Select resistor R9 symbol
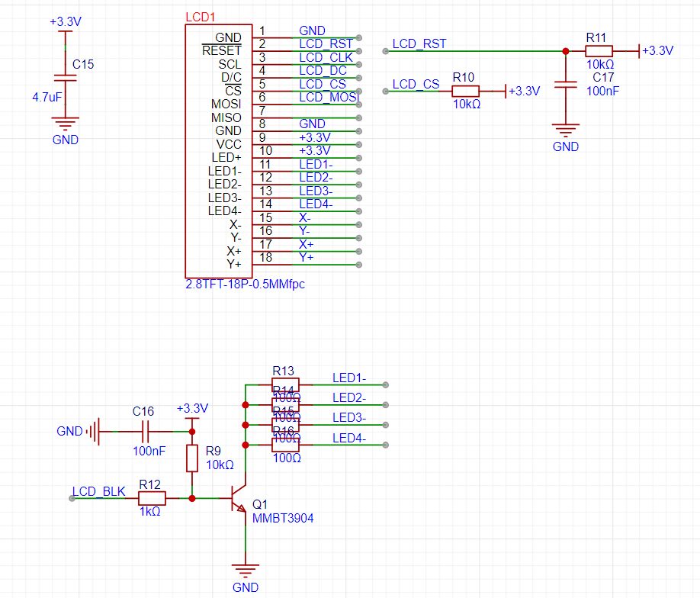 [192, 458]
